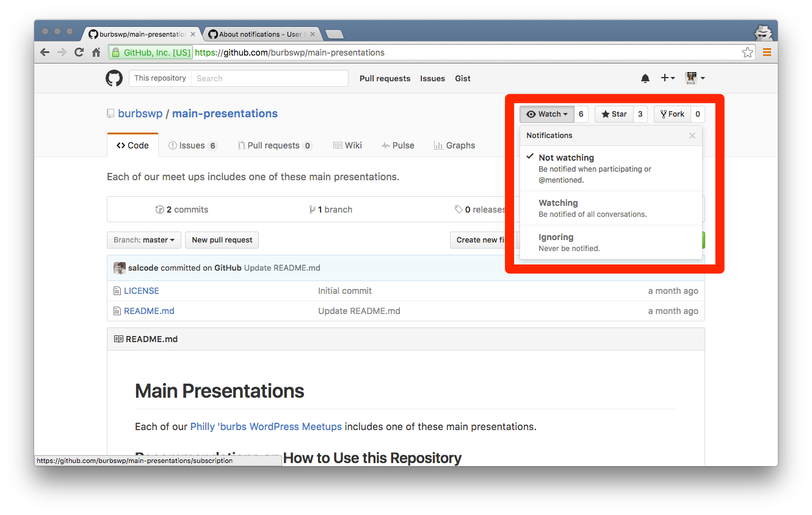The height and width of the screenshot is (515, 812).
Task: Click the browser address bar URL
Action: pos(290,53)
